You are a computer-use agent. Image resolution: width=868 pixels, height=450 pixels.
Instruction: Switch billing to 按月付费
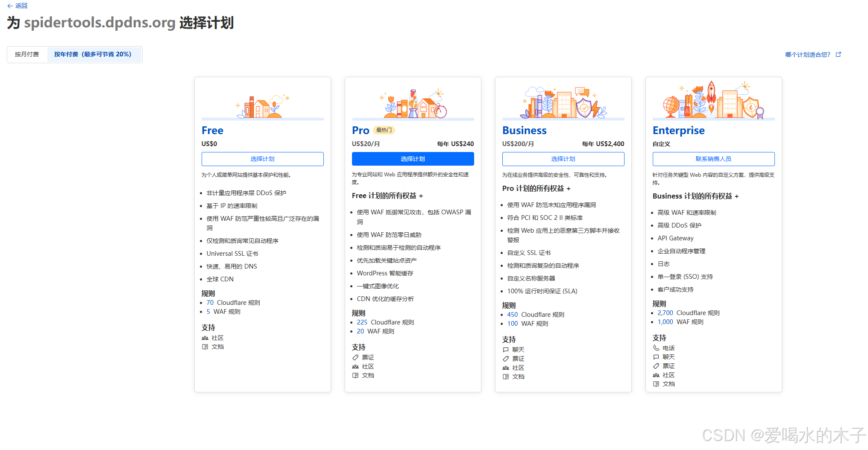[27, 54]
